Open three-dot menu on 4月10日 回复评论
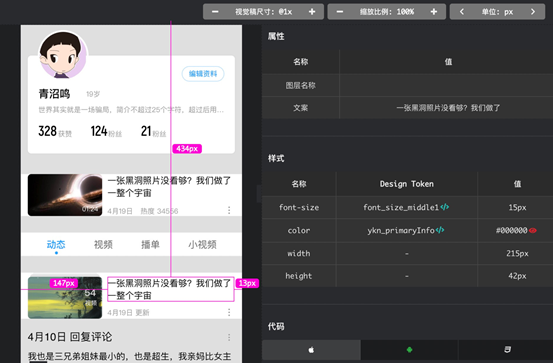The width and height of the screenshot is (553, 363). click(x=229, y=337)
